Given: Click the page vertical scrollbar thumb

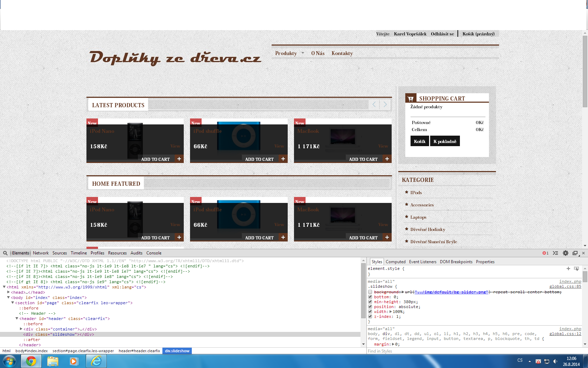Looking at the screenshot, I should [585, 71].
